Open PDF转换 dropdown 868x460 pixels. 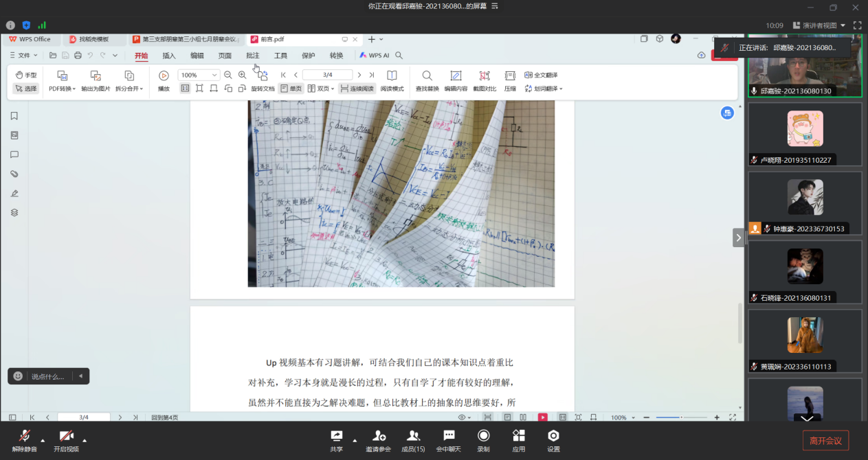pos(63,81)
